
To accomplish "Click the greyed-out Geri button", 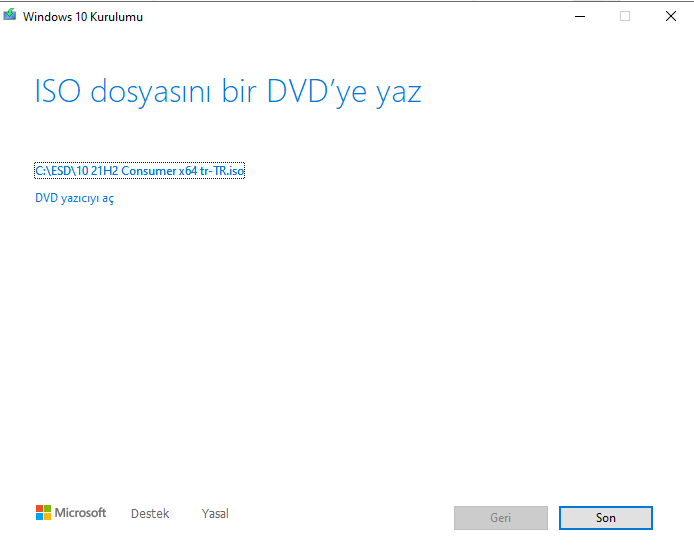I will click(501, 518).
